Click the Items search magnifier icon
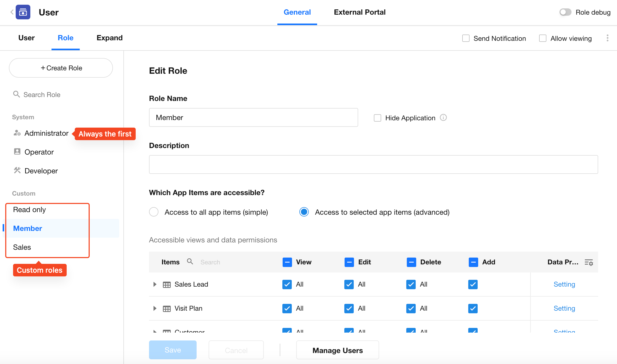Viewport: 617px width, 364px height. pyautogui.click(x=190, y=261)
